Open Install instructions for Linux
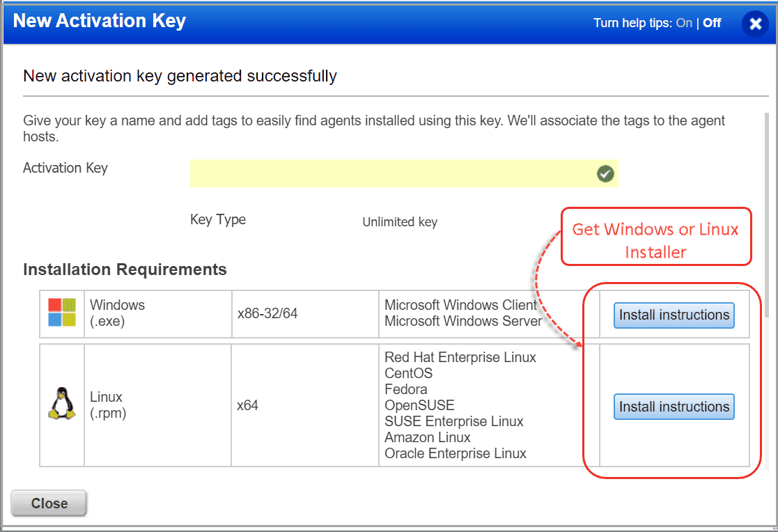 coord(674,407)
